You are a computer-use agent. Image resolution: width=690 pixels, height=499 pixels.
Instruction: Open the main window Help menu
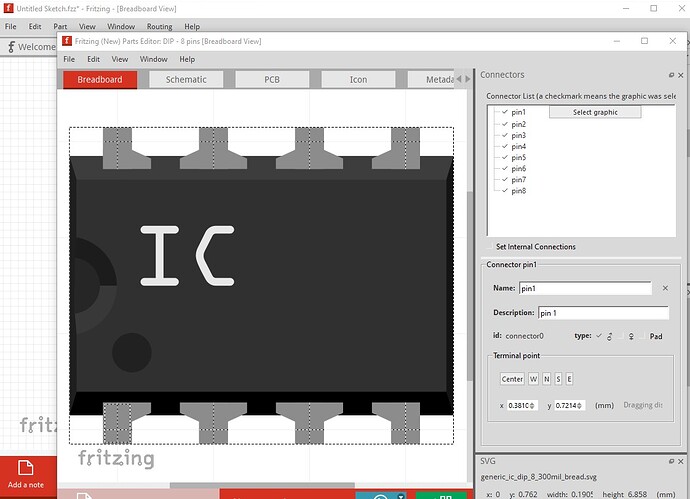pos(192,26)
